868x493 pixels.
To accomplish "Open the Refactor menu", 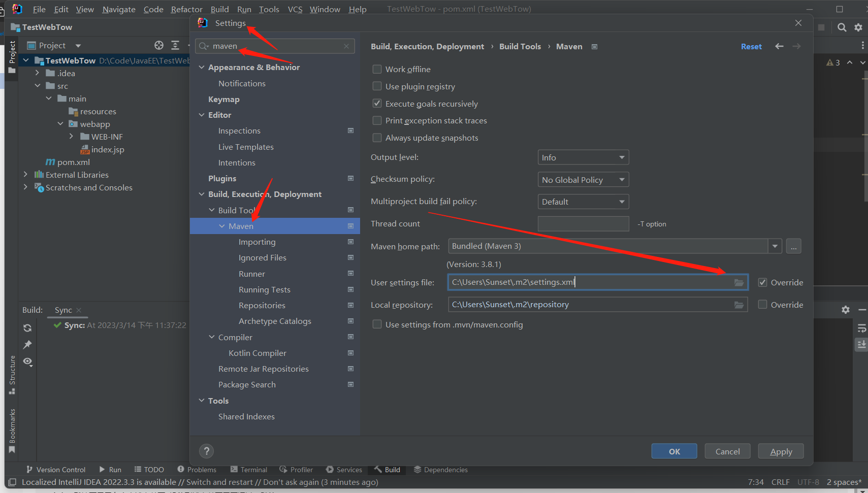I will pyautogui.click(x=186, y=9).
